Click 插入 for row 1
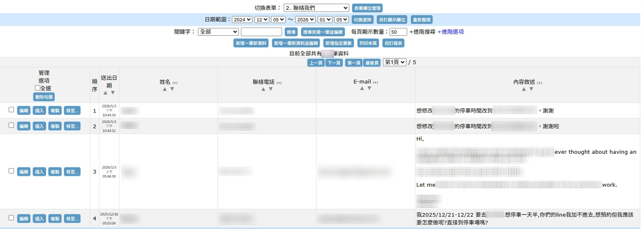The width and height of the screenshot is (644, 229). 39,111
